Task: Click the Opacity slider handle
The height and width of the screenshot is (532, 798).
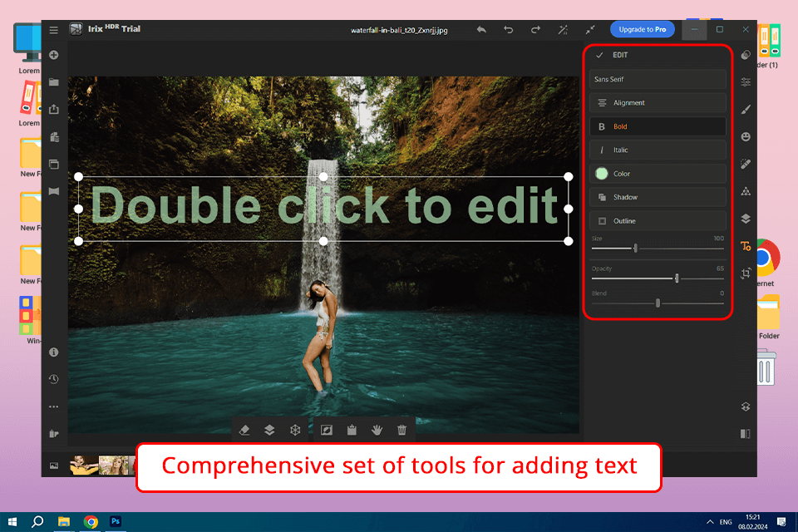Action: click(x=677, y=278)
